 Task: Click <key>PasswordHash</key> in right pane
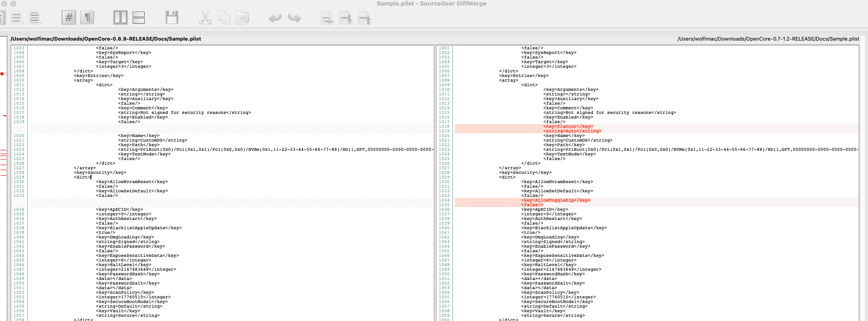(554, 274)
